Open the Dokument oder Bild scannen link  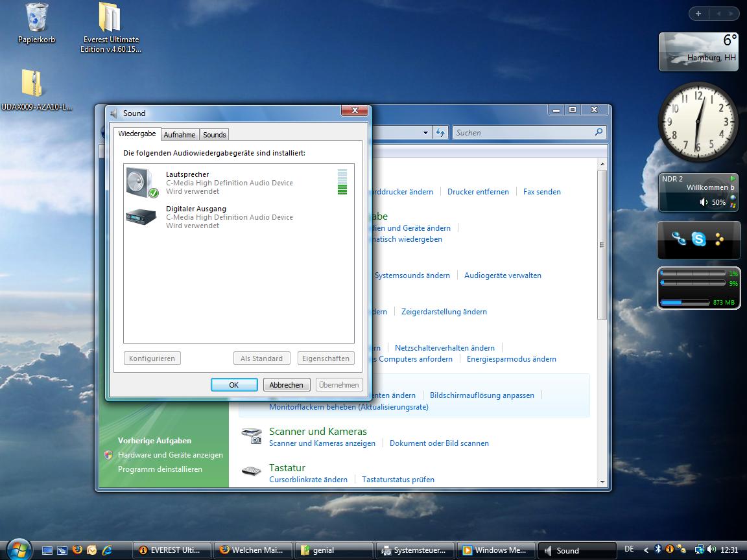(439, 443)
